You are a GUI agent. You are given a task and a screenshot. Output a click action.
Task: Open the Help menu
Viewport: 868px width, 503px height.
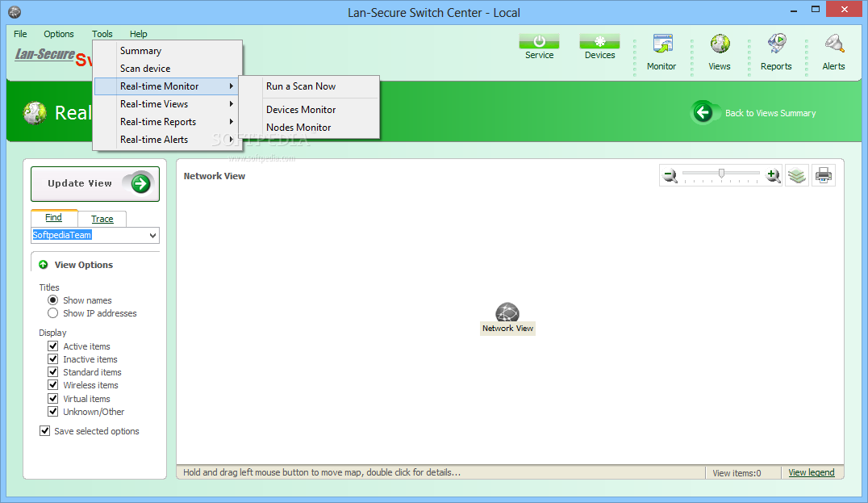coord(139,34)
